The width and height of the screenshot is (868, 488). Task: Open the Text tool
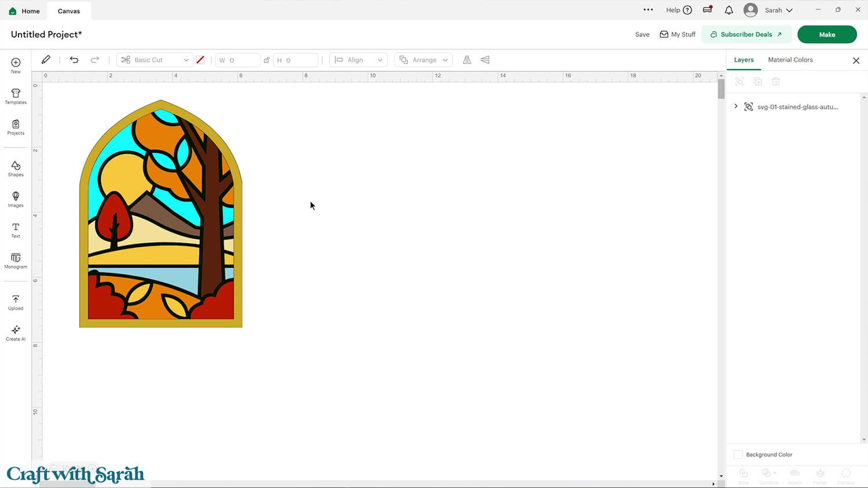16,230
